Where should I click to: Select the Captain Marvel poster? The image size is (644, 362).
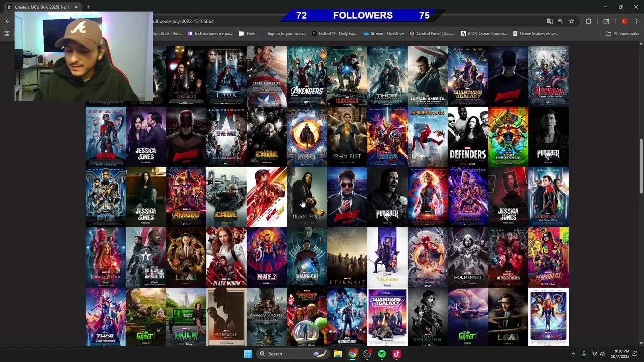pos(428,197)
